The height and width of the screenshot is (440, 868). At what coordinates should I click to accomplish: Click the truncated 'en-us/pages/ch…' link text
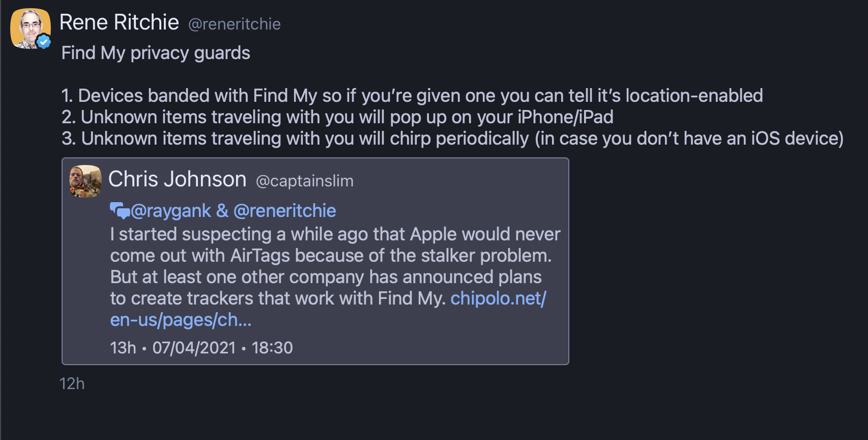click(181, 320)
